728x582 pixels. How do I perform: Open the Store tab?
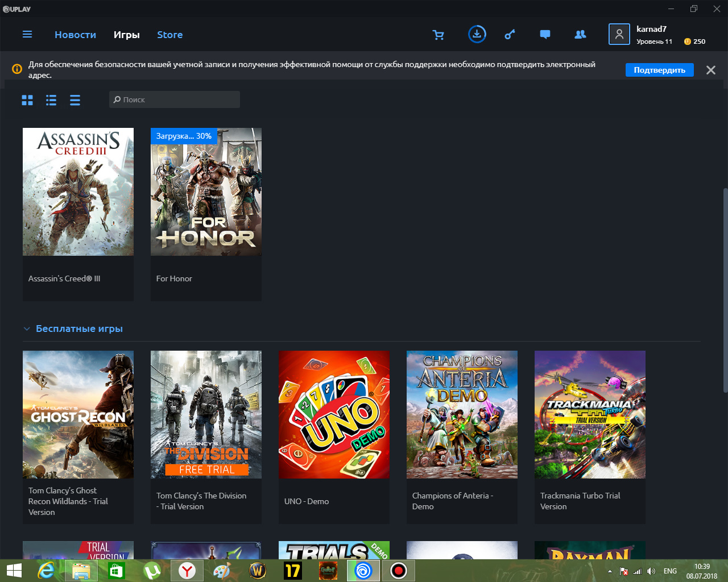click(169, 35)
